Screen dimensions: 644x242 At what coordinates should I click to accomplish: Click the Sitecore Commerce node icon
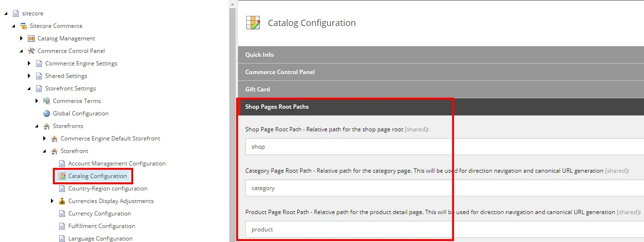click(x=23, y=26)
